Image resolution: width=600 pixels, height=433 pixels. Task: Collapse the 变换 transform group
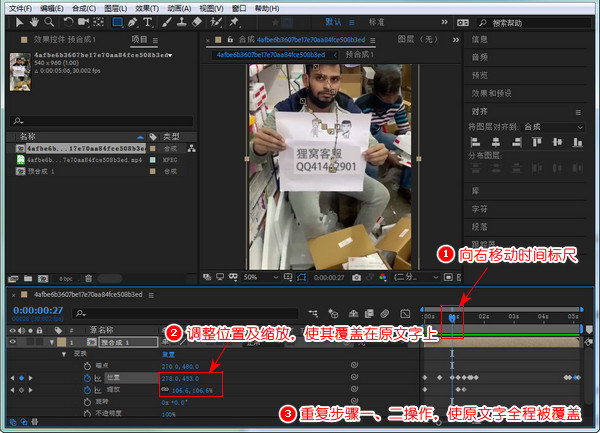[x=64, y=354]
